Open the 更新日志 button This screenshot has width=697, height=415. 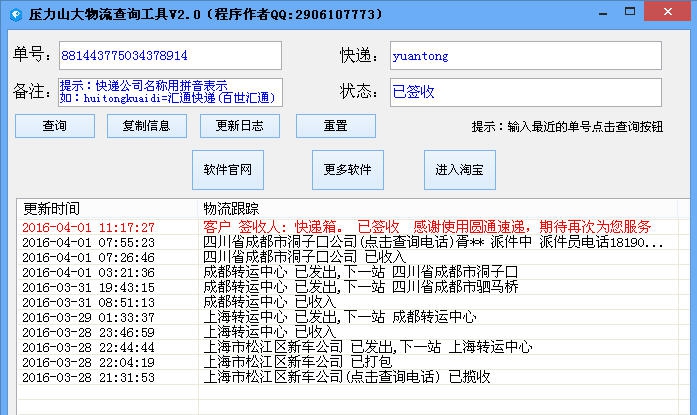240,126
